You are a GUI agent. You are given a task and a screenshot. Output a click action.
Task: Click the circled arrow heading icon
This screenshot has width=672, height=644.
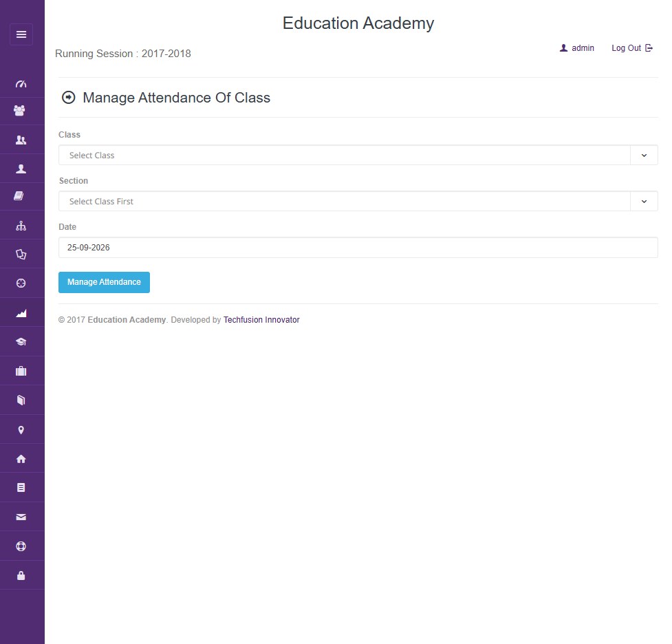[x=69, y=97]
